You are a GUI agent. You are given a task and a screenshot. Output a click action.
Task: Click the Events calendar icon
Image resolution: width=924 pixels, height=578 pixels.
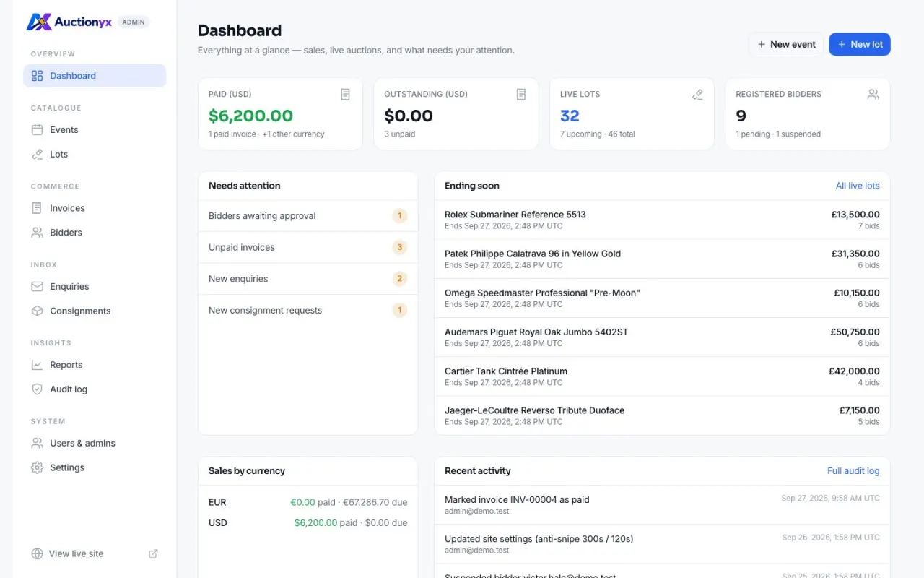(37, 130)
